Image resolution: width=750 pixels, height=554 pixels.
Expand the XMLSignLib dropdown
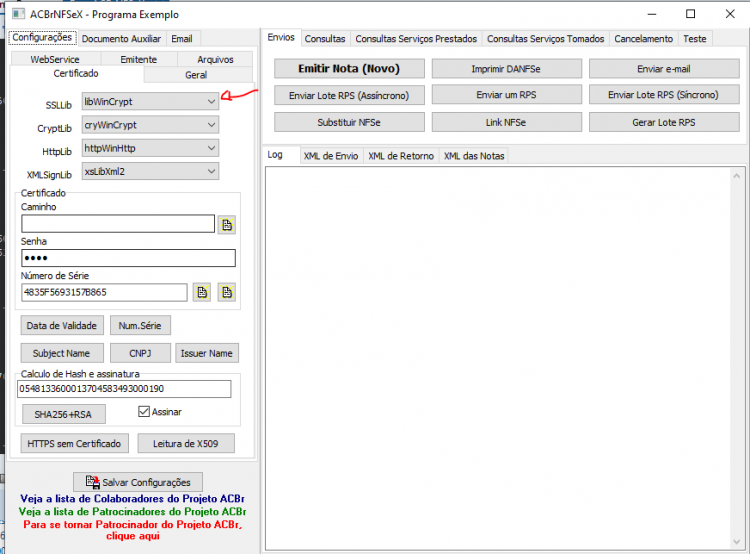[150, 171]
